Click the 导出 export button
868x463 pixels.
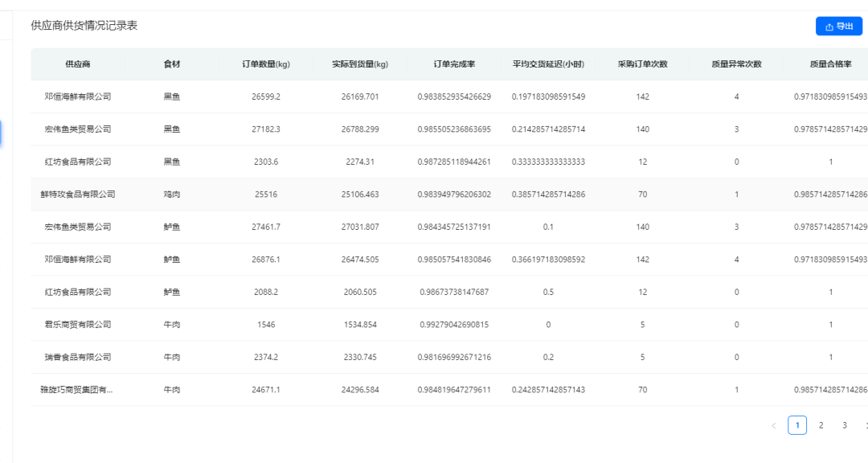838,27
